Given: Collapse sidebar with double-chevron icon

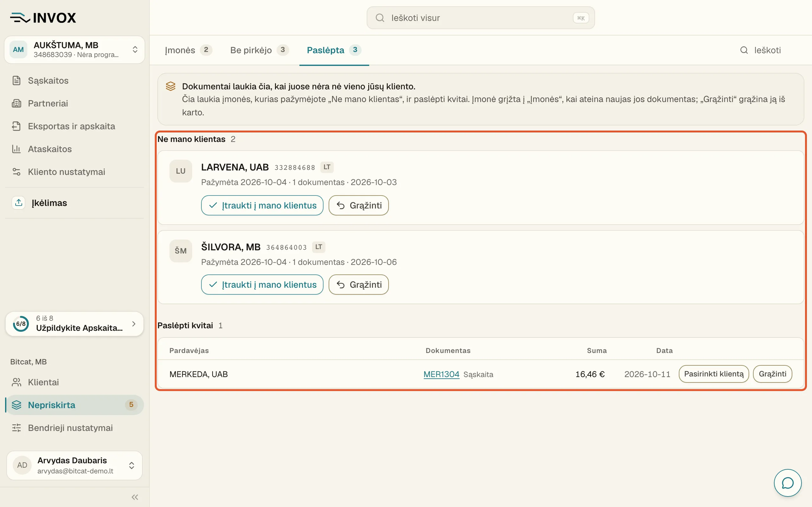Looking at the screenshot, I should pos(135,497).
